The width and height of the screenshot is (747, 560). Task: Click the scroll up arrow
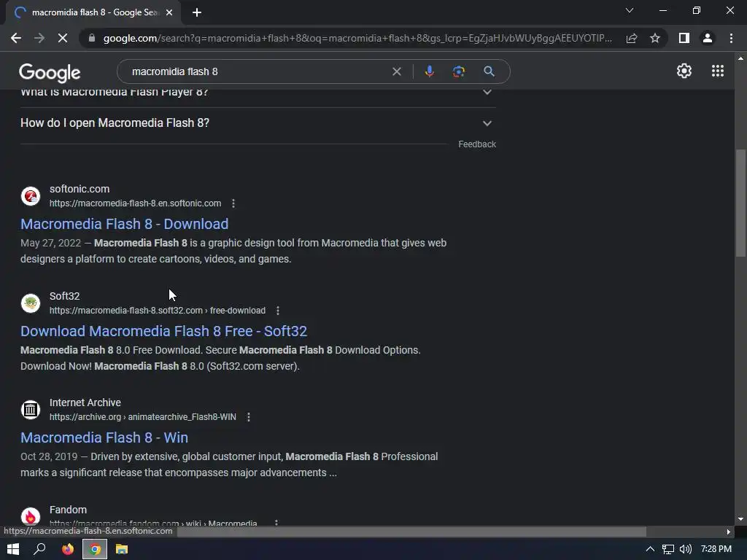[x=740, y=58]
